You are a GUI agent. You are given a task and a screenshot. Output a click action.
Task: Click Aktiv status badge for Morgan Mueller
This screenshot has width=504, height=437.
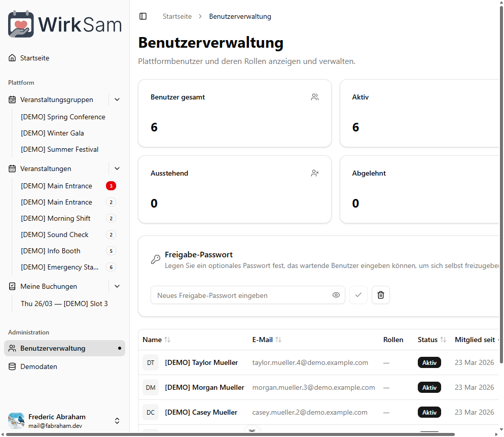pyautogui.click(x=429, y=387)
